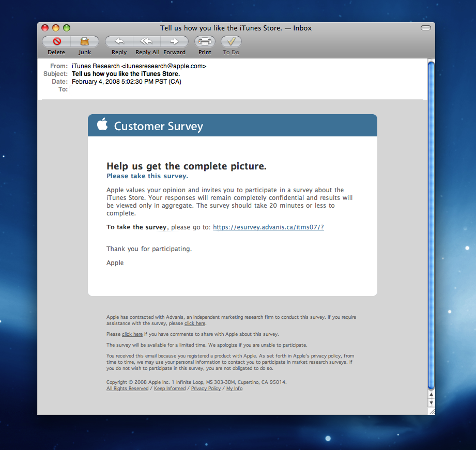Open 'click here' link for sharing comments

coord(132,334)
